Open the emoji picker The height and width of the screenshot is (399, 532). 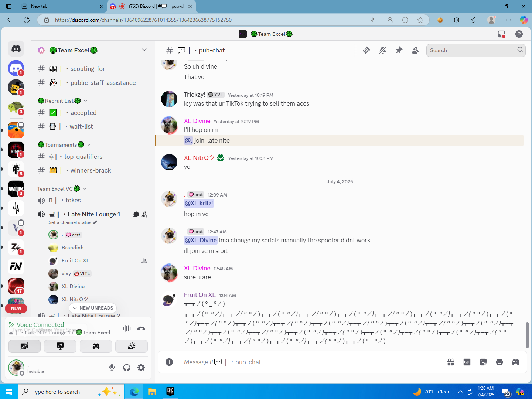pos(499,362)
